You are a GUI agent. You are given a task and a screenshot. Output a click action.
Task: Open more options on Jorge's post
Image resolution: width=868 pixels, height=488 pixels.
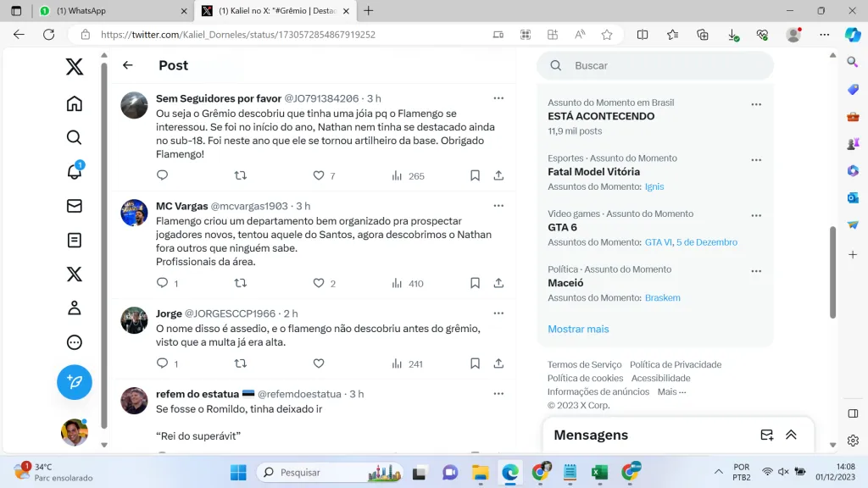[498, 313]
